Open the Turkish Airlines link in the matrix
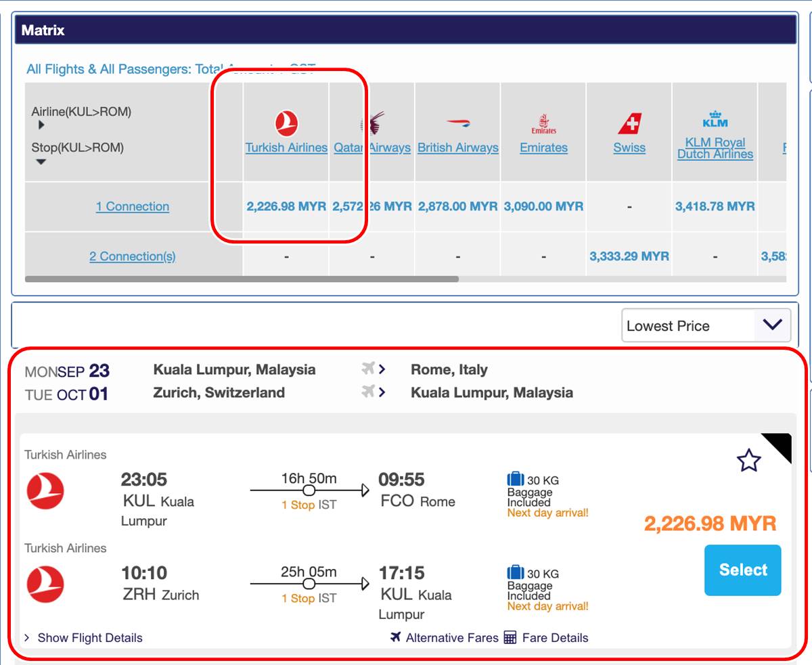 click(x=286, y=147)
